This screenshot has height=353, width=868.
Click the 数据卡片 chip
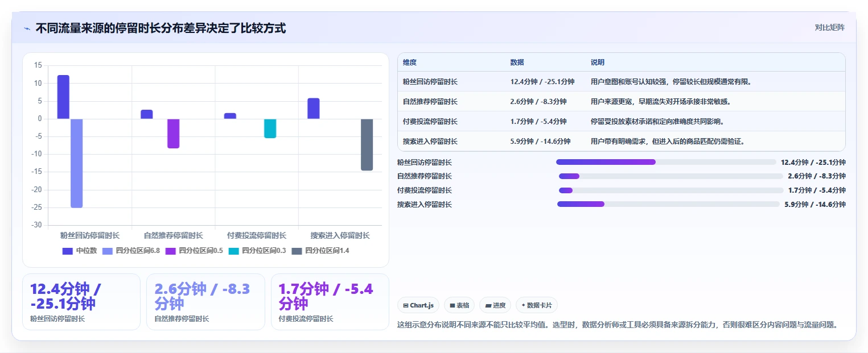click(537, 305)
